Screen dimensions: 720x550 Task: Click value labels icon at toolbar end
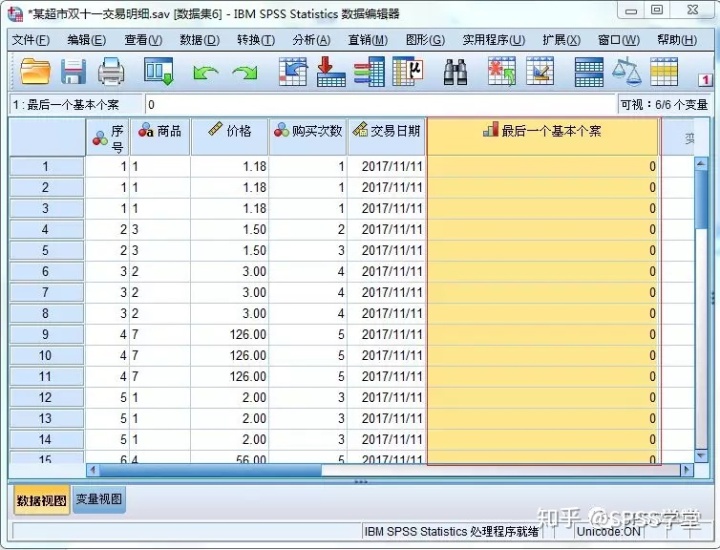coord(705,80)
